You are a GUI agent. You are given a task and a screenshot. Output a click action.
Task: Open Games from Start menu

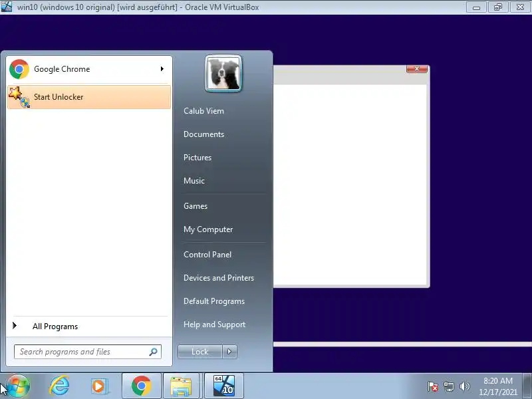[x=196, y=206]
